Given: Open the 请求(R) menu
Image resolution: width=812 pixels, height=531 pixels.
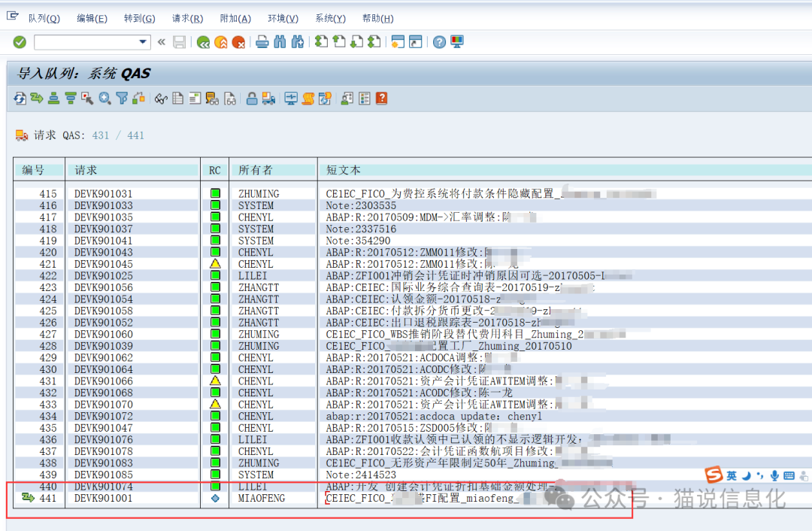Looking at the screenshot, I should click(187, 18).
